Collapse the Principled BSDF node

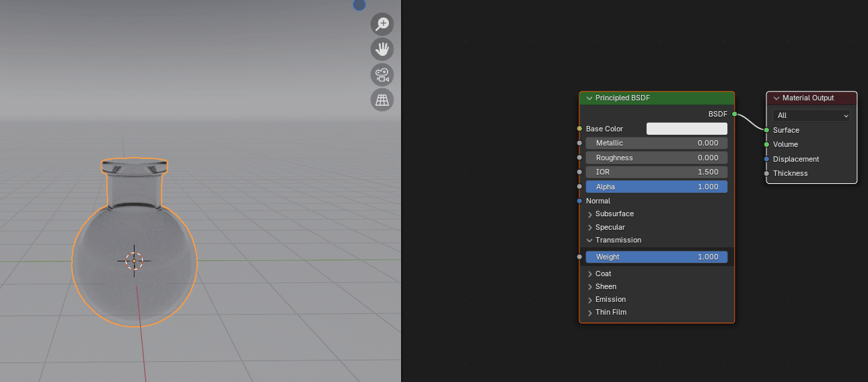pos(589,98)
